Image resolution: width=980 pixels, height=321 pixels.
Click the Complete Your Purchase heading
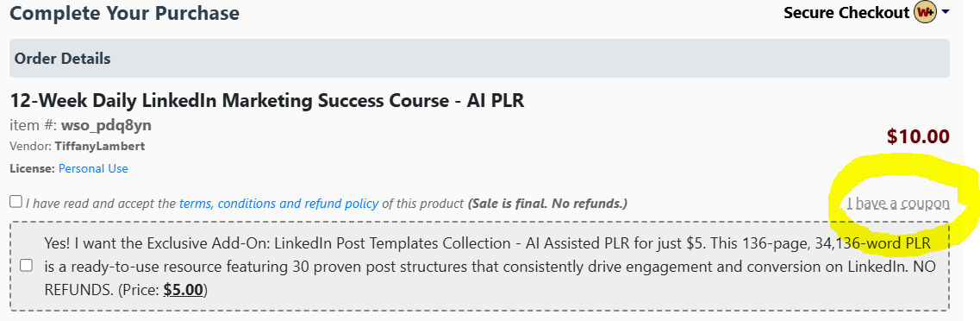[124, 13]
